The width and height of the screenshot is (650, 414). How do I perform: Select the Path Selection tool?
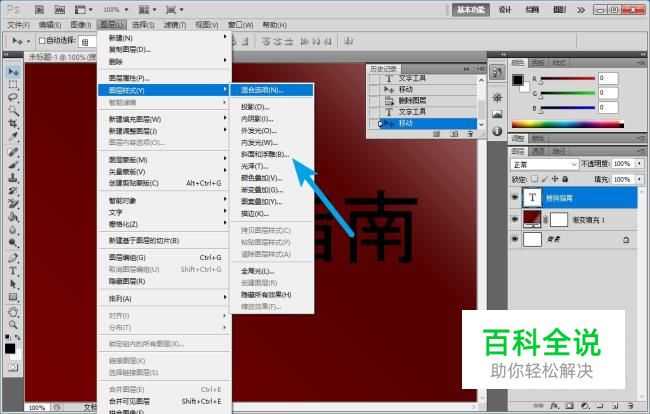[13, 284]
